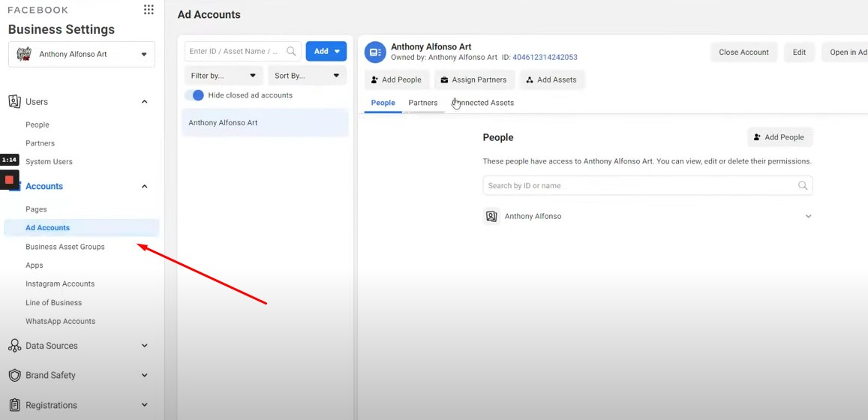
Task: Open Apps in sidebar
Action: point(35,265)
